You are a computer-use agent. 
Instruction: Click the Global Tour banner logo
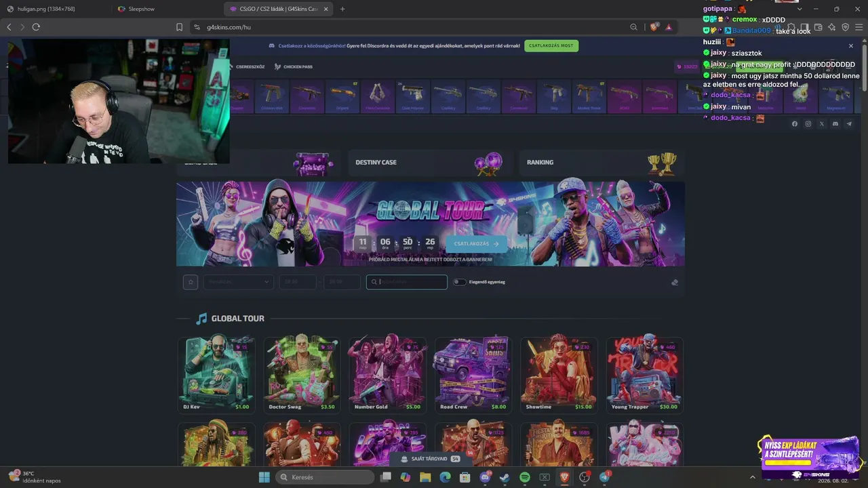click(x=431, y=211)
